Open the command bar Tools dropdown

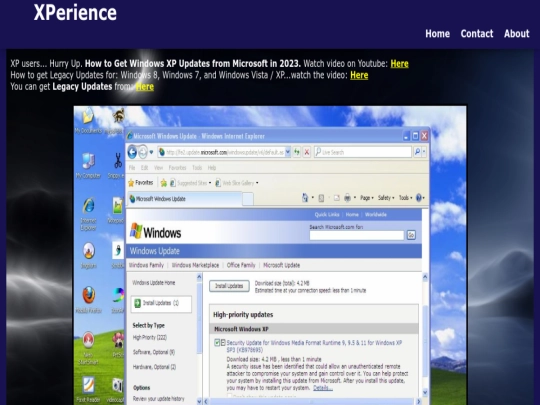click(406, 198)
